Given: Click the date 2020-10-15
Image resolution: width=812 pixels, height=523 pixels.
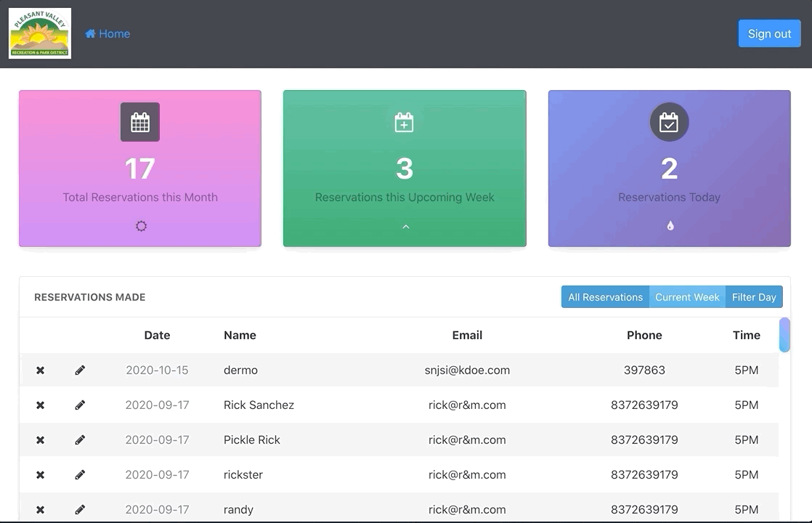Looking at the screenshot, I should pos(157,370).
